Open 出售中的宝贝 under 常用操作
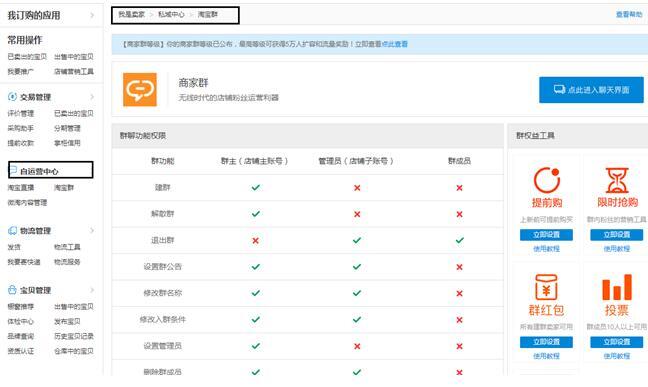 pyautogui.click(x=74, y=57)
